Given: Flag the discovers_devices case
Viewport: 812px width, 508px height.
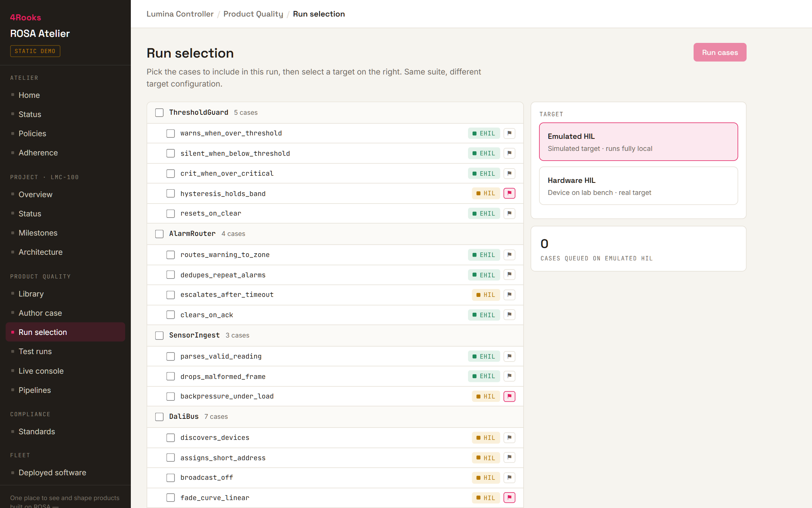Looking at the screenshot, I should (x=509, y=438).
